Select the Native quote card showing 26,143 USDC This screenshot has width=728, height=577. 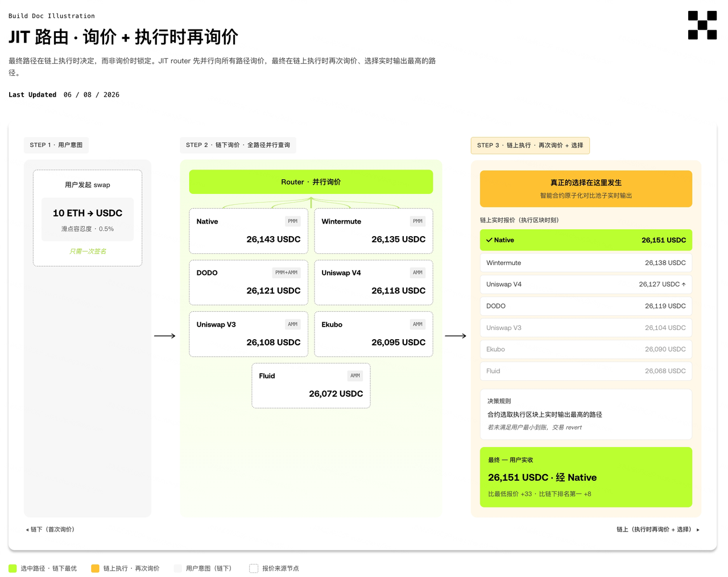tap(249, 231)
